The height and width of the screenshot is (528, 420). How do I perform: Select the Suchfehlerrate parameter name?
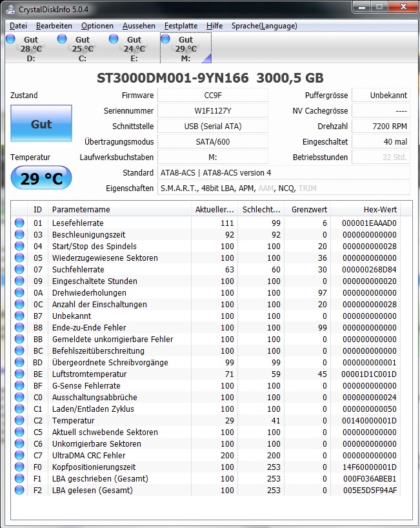pos(78,269)
